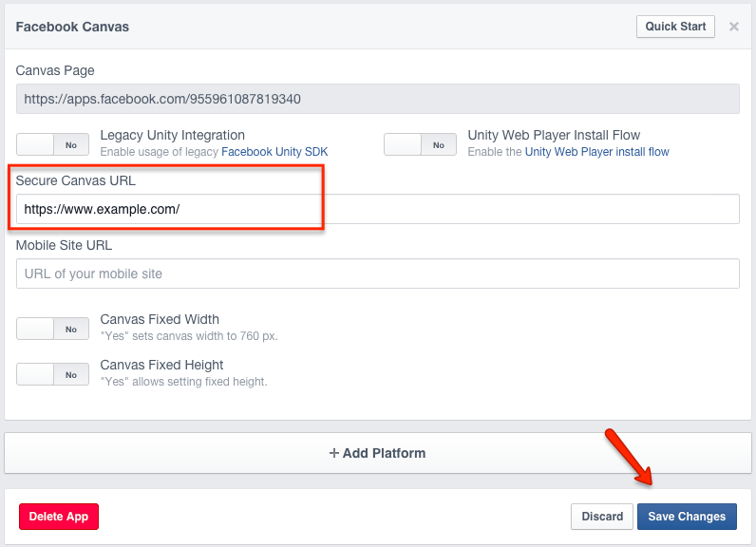Close the Facebook Canvas panel
Screen dimensions: 756x547
[733, 27]
